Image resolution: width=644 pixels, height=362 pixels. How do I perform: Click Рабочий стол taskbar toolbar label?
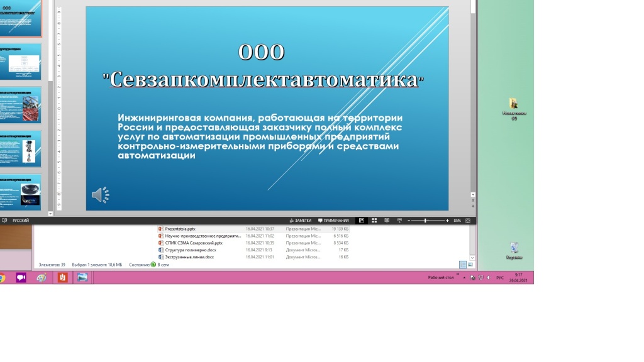click(441, 278)
